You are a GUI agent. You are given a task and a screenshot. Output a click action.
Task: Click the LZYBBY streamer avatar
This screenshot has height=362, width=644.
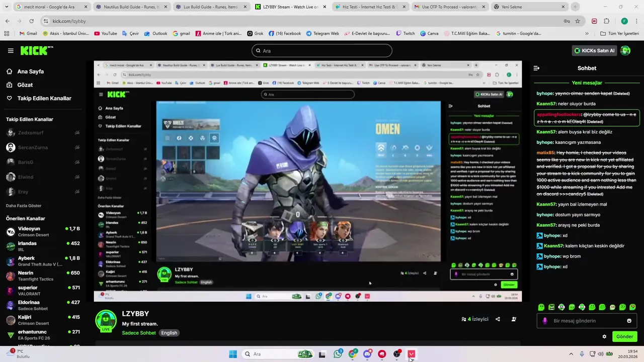(106, 321)
